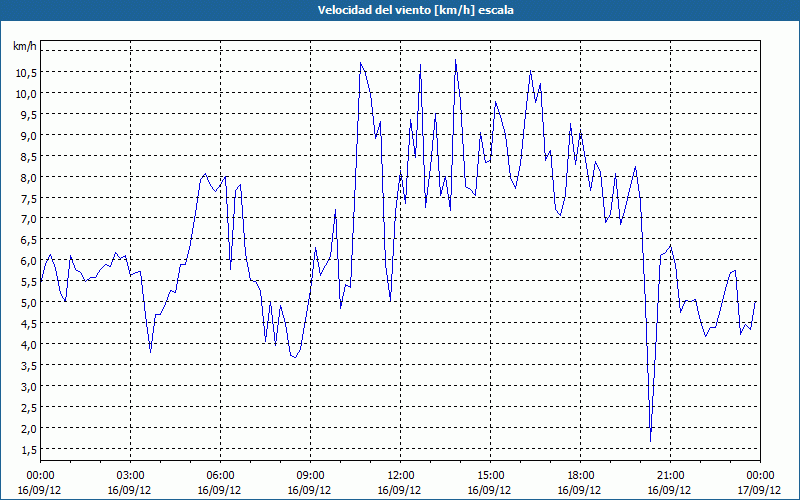Pick the '15:00' x-axis time label
The width and height of the screenshot is (800, 500).
[x=490, y=476]
